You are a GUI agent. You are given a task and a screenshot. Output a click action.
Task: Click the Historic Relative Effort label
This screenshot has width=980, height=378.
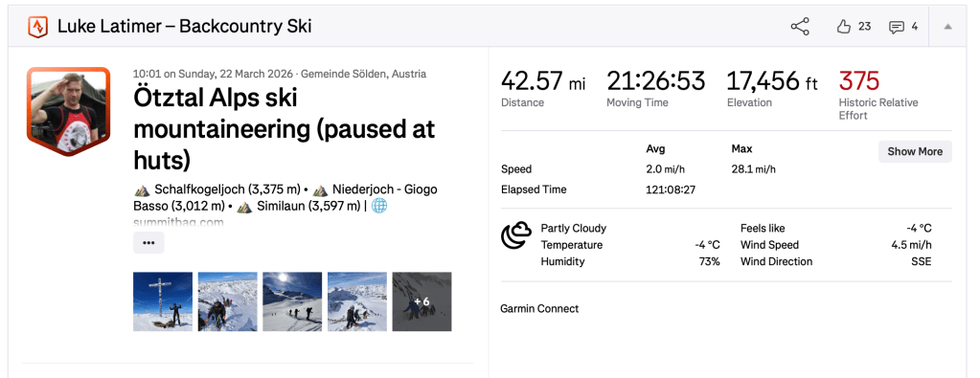tap(878, 109)
